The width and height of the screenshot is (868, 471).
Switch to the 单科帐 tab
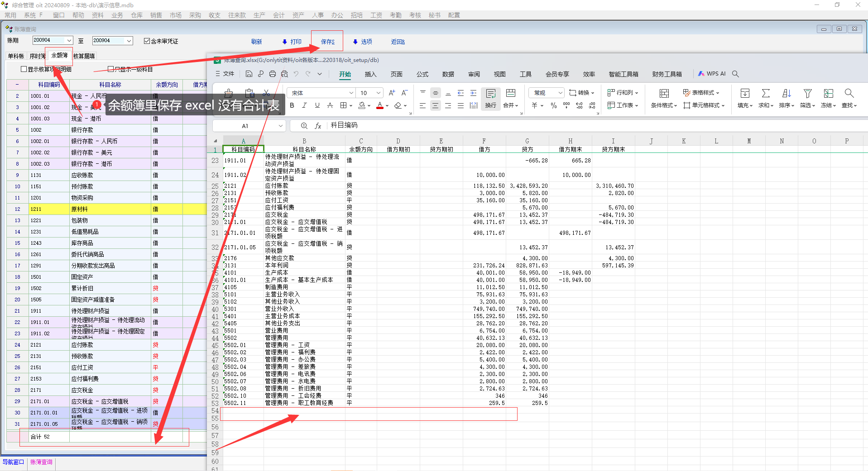(x=16, y=56)
